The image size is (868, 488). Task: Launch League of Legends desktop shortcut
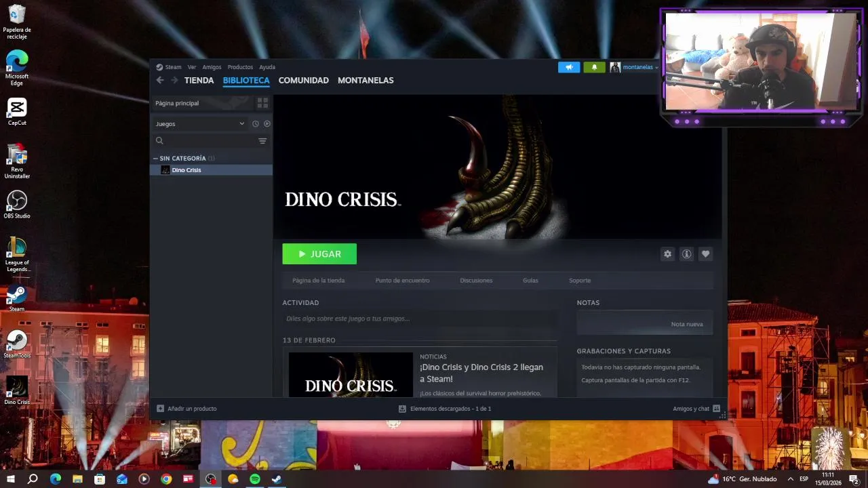click(x=17, y=254)
